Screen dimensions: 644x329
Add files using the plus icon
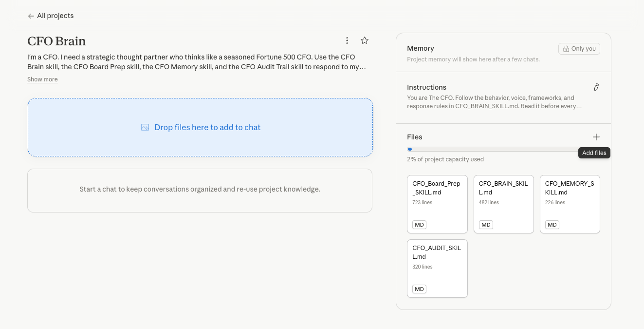tap(596, 137)
